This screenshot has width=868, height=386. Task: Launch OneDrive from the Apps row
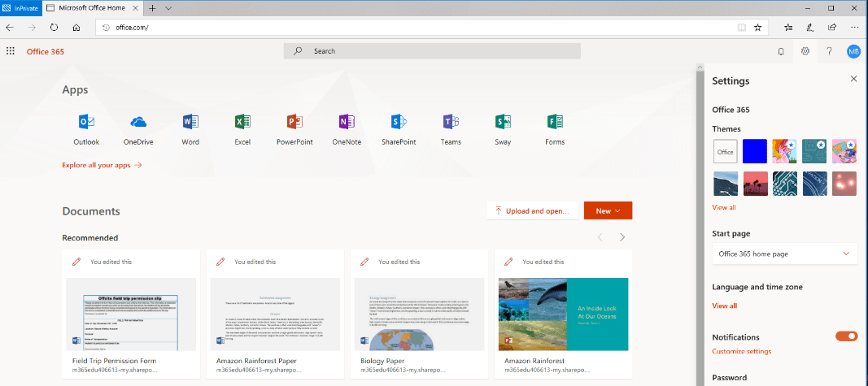tap(138, 123)
